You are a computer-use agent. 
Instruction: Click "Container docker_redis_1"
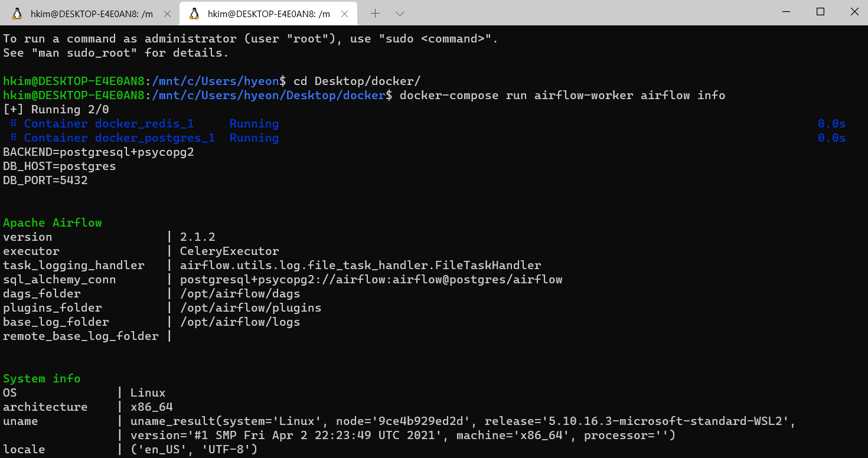pyautogui.click(x=109, y=124)
